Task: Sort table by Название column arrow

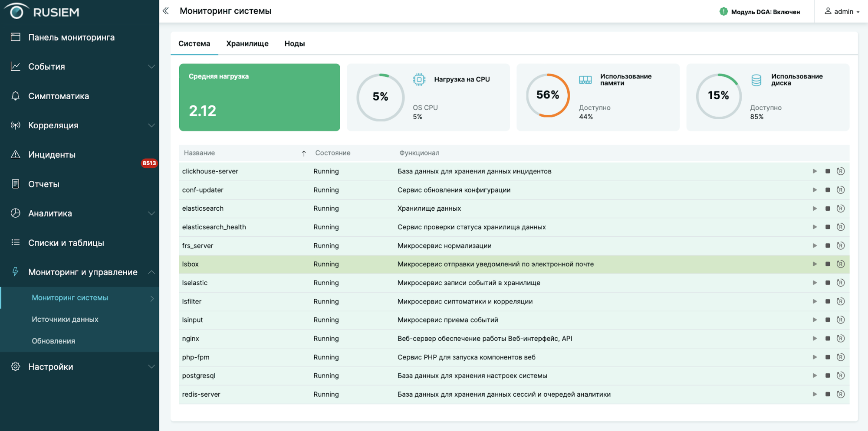Action: coord(304,153)
